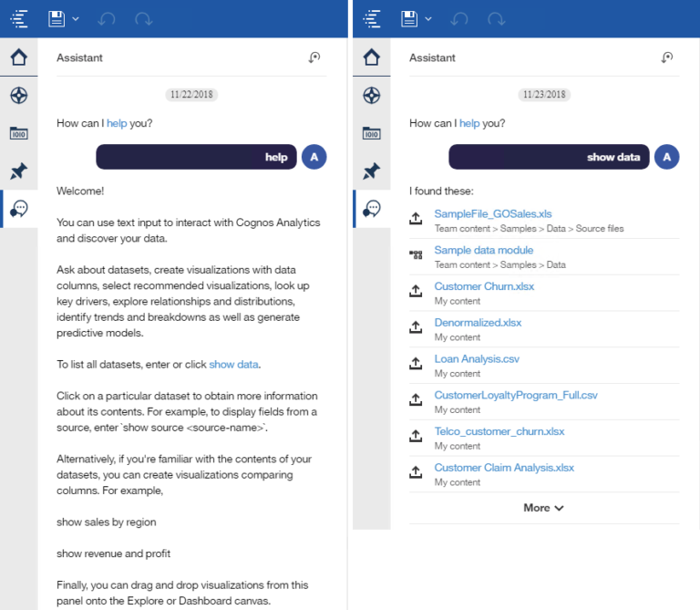Open pins icon in right panel sidebar
This screenshot has height=610, width=700.
coord(372,171)
